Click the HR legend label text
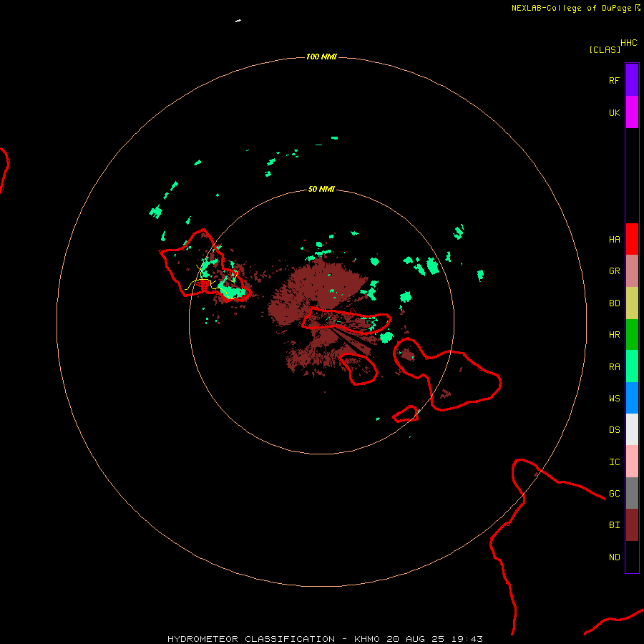Image resolution: width=644 pixels, height=644 pixels. click(614, 335)
